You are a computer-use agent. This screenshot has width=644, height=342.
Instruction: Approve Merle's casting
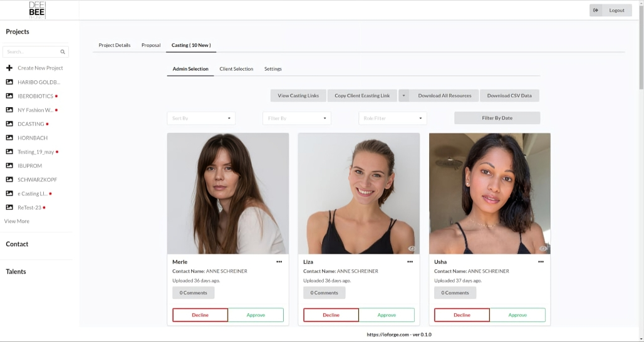(256, 315)
